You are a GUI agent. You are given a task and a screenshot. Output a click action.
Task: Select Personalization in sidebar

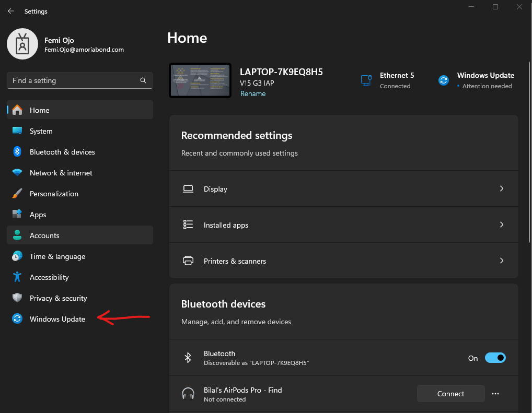click(x=80, y=193)
